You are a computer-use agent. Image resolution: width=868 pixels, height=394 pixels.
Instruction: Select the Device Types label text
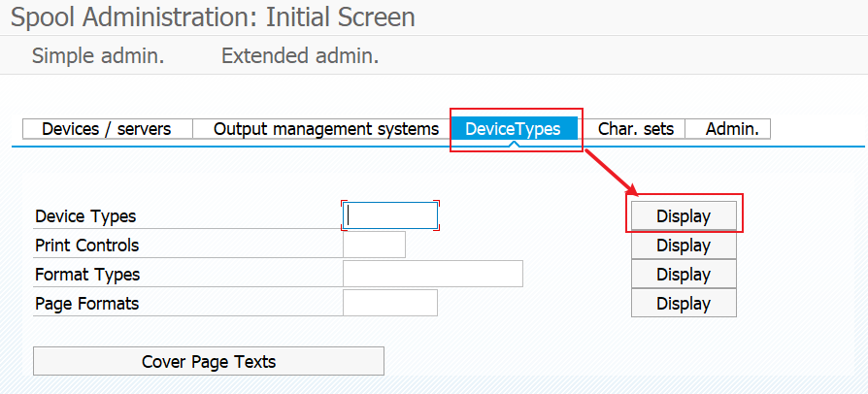click(x=85, y=216)
